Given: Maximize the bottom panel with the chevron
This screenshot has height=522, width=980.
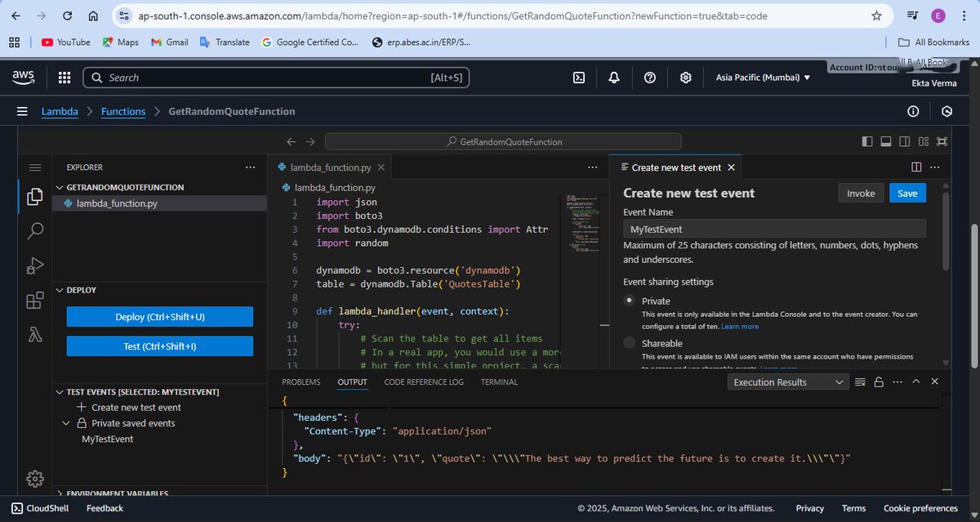Looking at the screenshot, I should 916,381.
